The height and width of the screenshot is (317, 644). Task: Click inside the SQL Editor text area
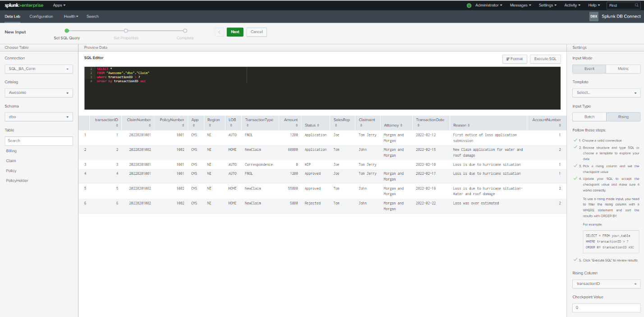[x=322, y=88]
